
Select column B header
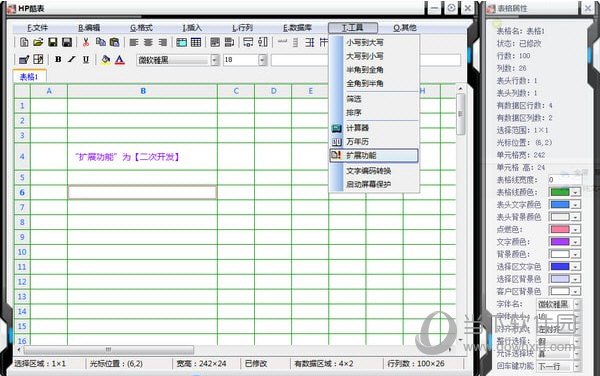pos(142,91)
